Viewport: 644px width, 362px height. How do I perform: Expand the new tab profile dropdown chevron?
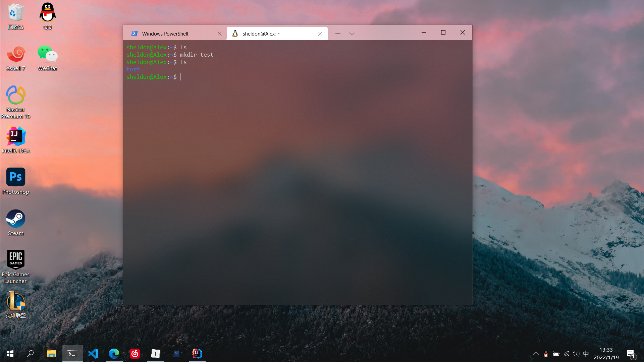point(352,34)
